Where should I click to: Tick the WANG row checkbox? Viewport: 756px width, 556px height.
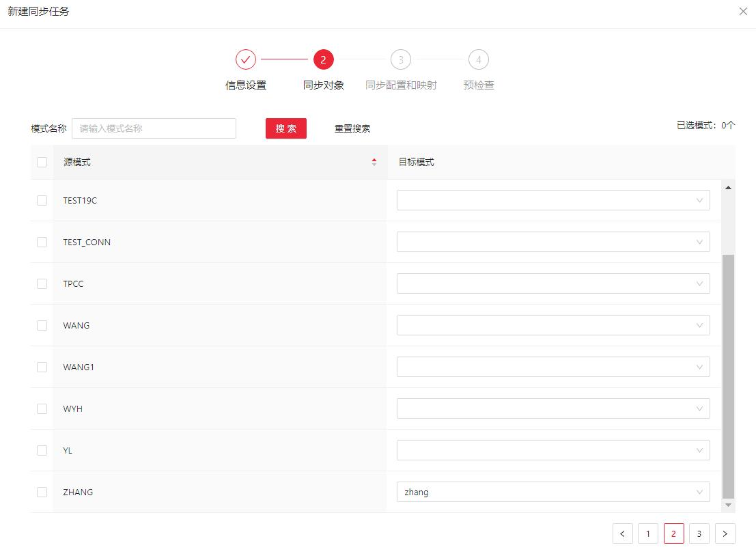42,326
